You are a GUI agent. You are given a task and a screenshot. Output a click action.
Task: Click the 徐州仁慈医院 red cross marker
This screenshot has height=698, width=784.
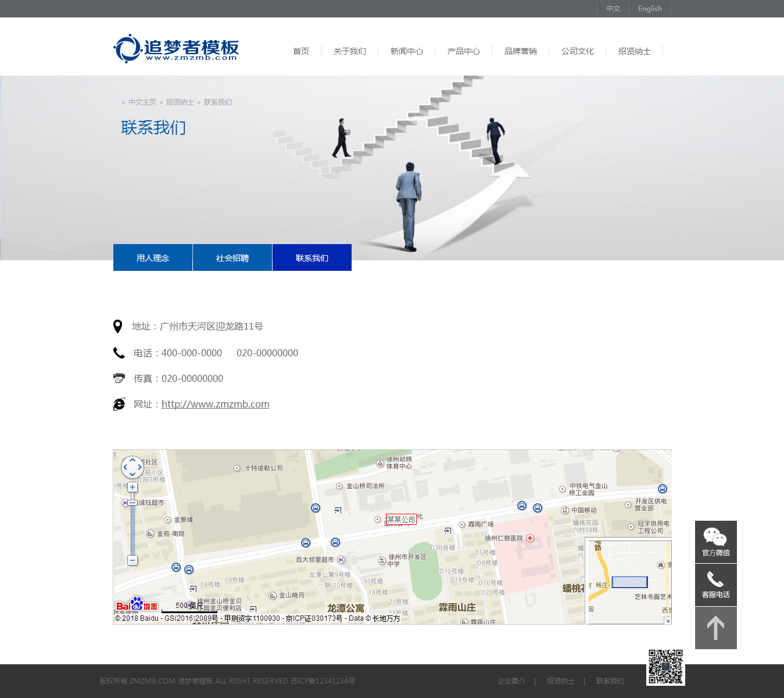pyautogui.click(x=530, y=538)
